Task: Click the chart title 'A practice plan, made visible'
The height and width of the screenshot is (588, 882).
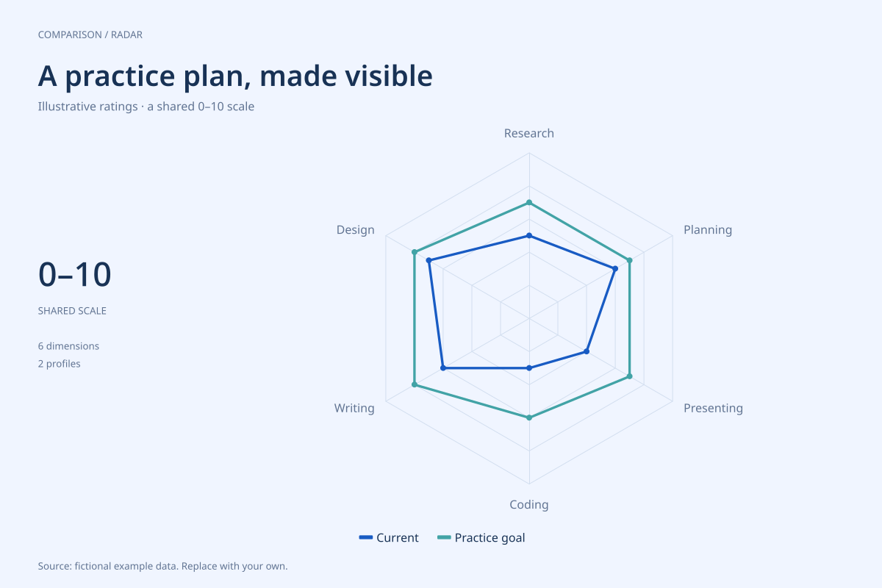Action: click(235, 76)
